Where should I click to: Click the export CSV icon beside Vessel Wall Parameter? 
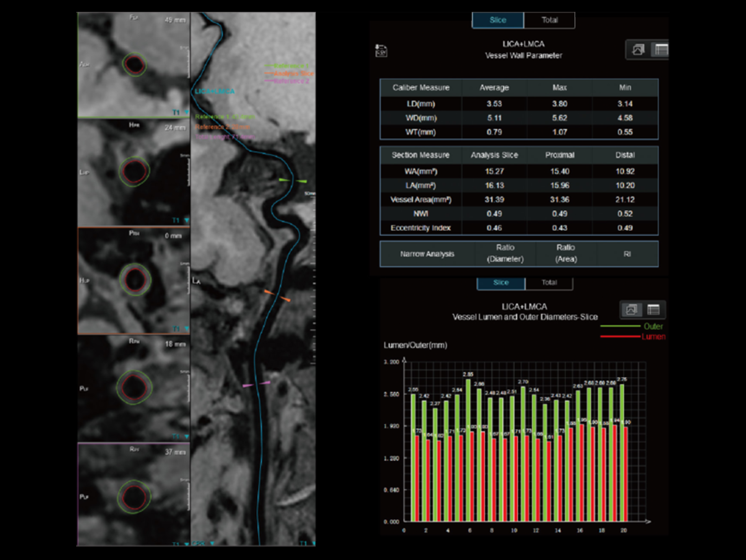pos(381,50)
